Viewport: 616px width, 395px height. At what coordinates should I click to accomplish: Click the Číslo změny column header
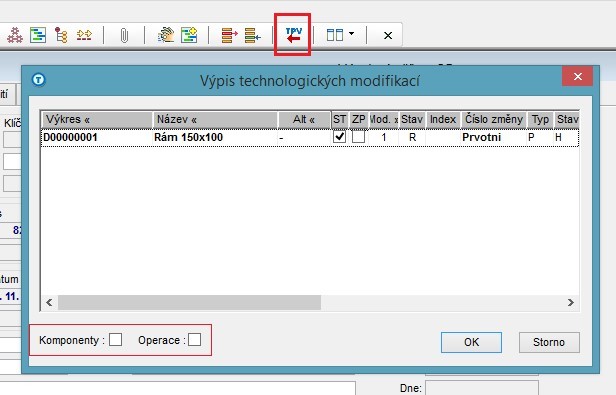coord(494,119)
